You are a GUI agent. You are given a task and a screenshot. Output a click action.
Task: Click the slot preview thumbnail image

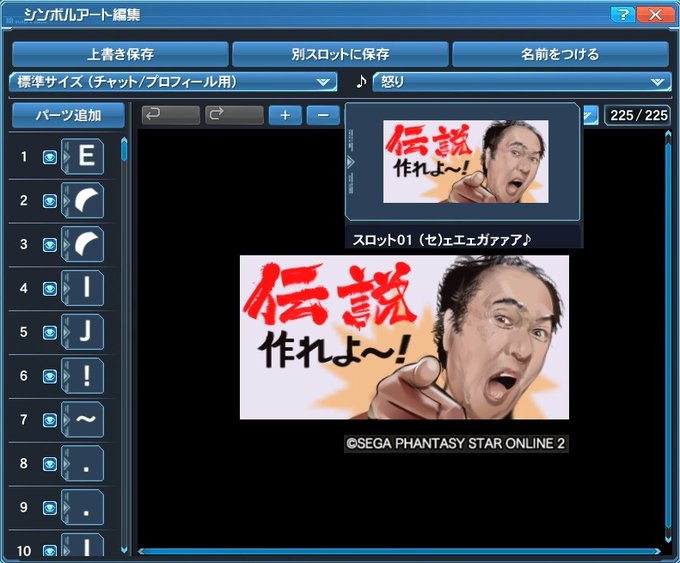point(465,161)
